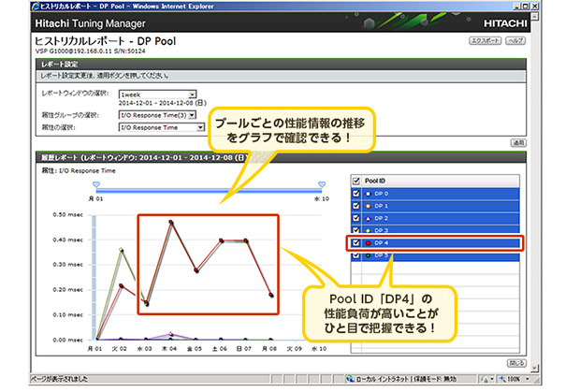Select the DP 0 row label
This screenshot has width=580, height=392.
click(381, 194)
